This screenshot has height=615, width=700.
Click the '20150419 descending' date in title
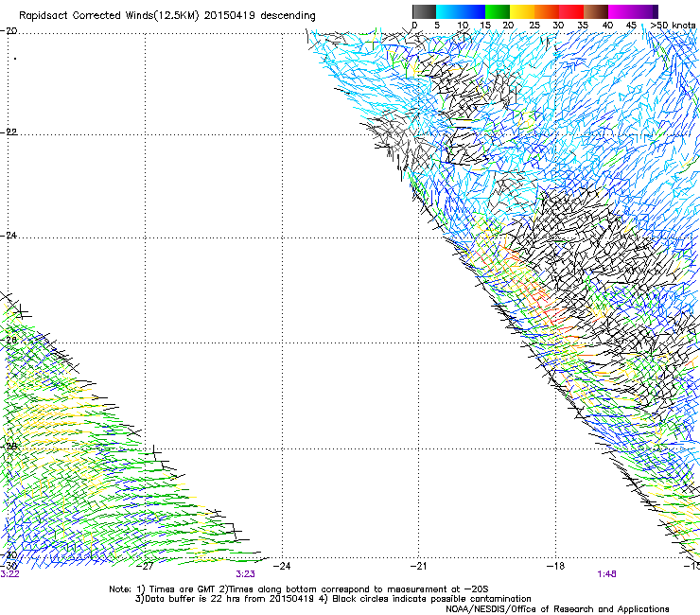click(x=260, y=16)
